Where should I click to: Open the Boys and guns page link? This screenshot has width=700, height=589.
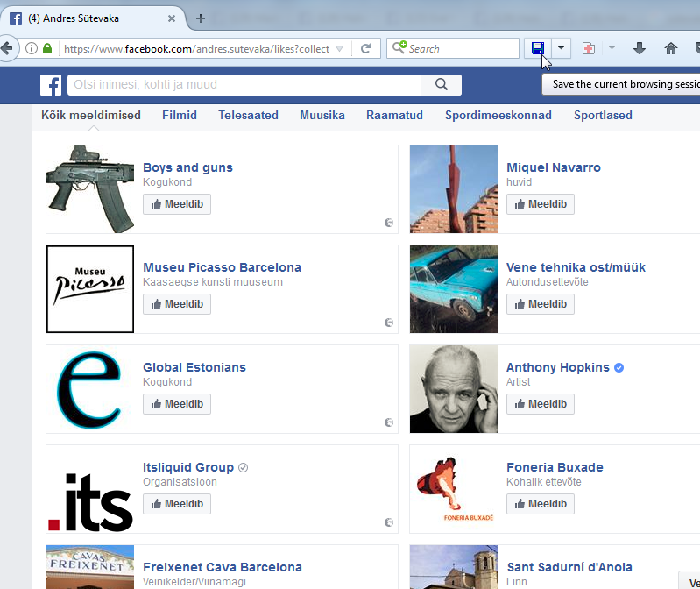click(x=188, y=167)
